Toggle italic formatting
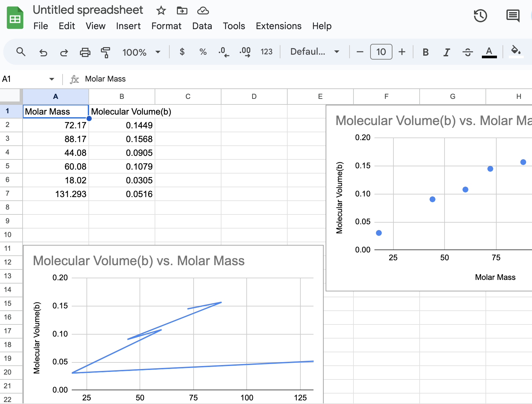The image size is (532, 404). [446, 52]
